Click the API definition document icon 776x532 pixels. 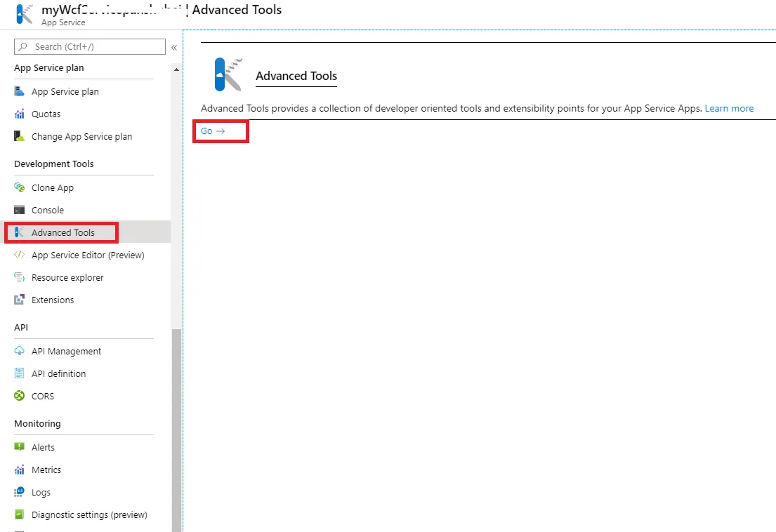coord(19,373)
